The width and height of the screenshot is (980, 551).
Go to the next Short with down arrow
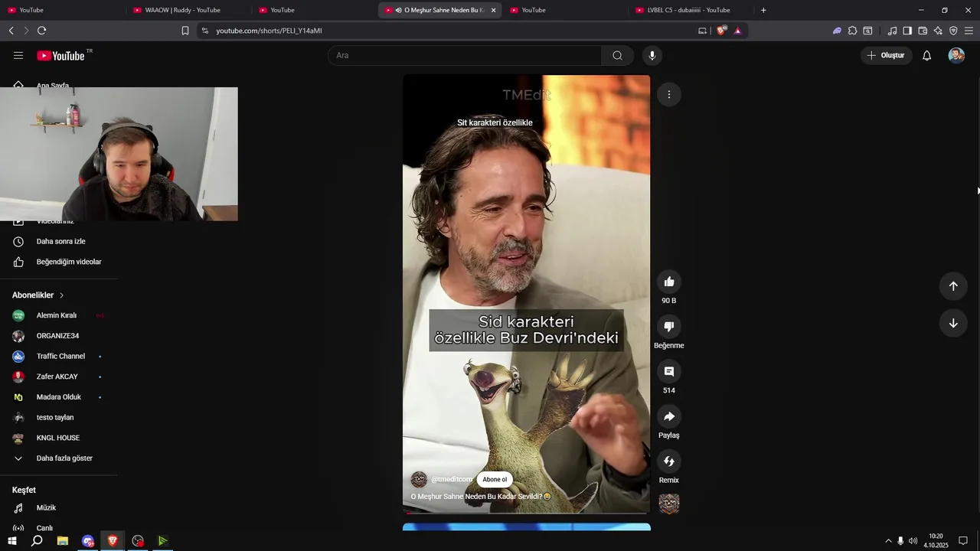953,323
